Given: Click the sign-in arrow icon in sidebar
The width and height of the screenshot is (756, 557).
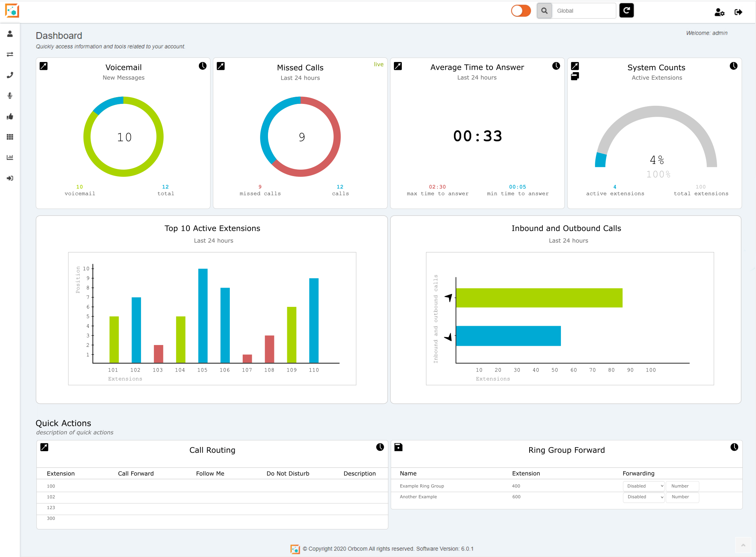Looking at the screenshot, I should point(10,178).
